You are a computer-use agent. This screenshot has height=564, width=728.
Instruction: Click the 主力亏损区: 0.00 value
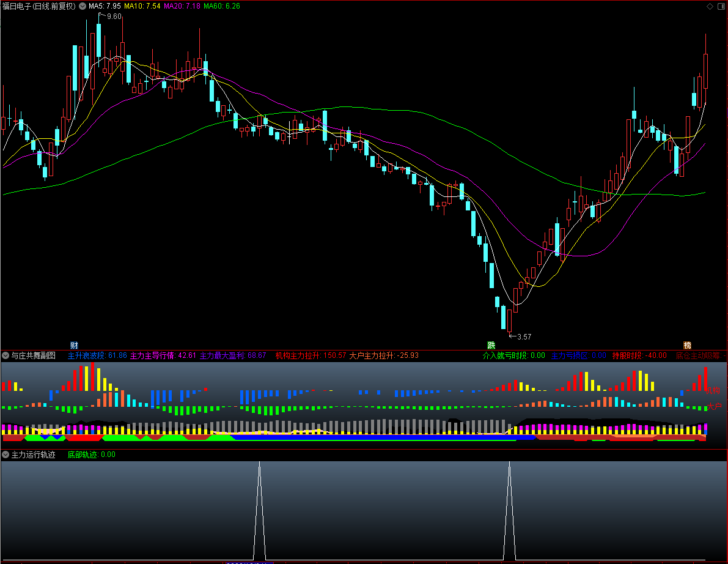[578, 355]
